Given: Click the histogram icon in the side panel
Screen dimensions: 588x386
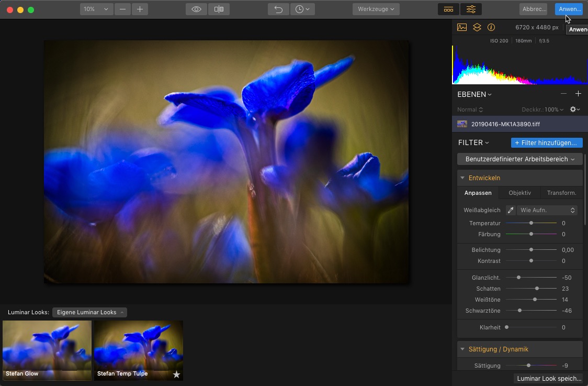Looking at the screenshot, I should point(462,27).
